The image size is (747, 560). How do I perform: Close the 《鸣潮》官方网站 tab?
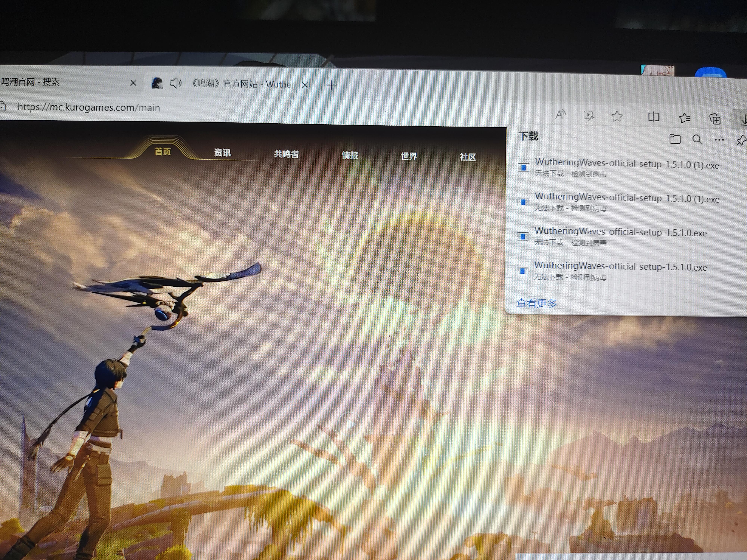tap(305, 85)
